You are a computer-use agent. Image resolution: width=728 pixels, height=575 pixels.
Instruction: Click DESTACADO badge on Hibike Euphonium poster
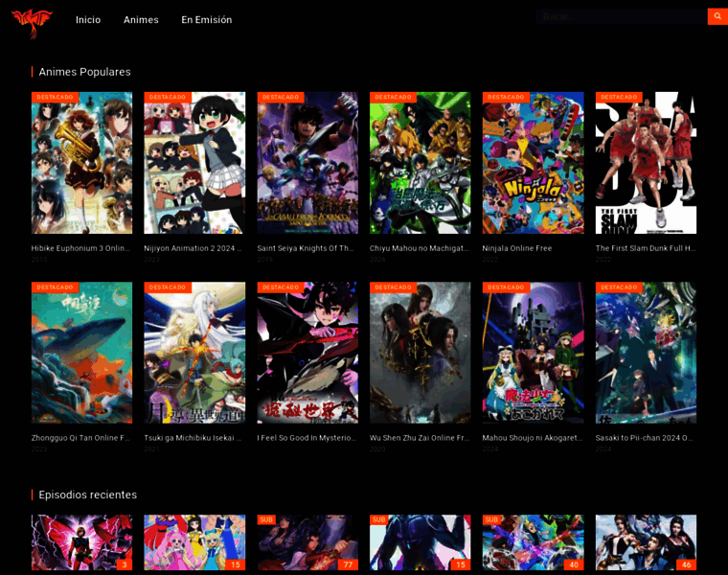55,97
